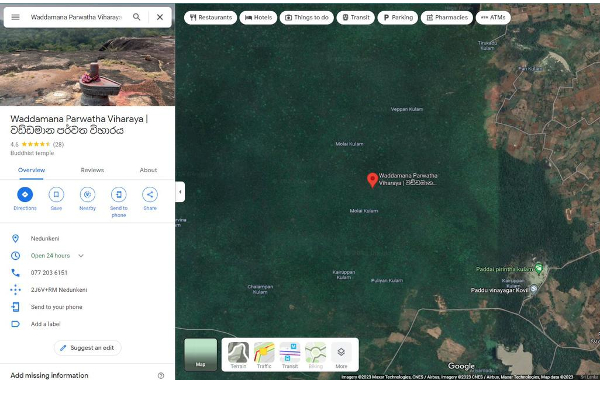The width and height of the screenshot is (600, 400).
Task: Click Veppan Kulam map label
Action: 407,109
